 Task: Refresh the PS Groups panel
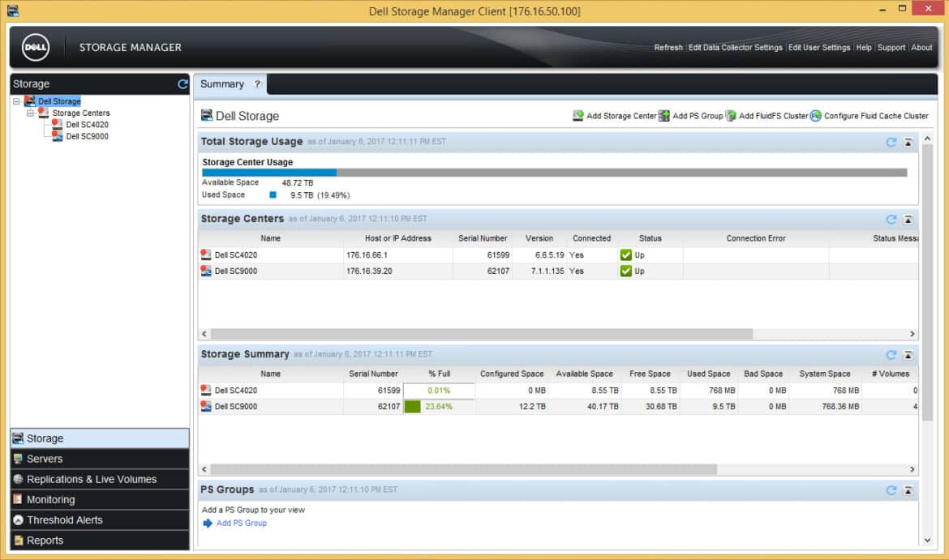[x=891, y=489]
